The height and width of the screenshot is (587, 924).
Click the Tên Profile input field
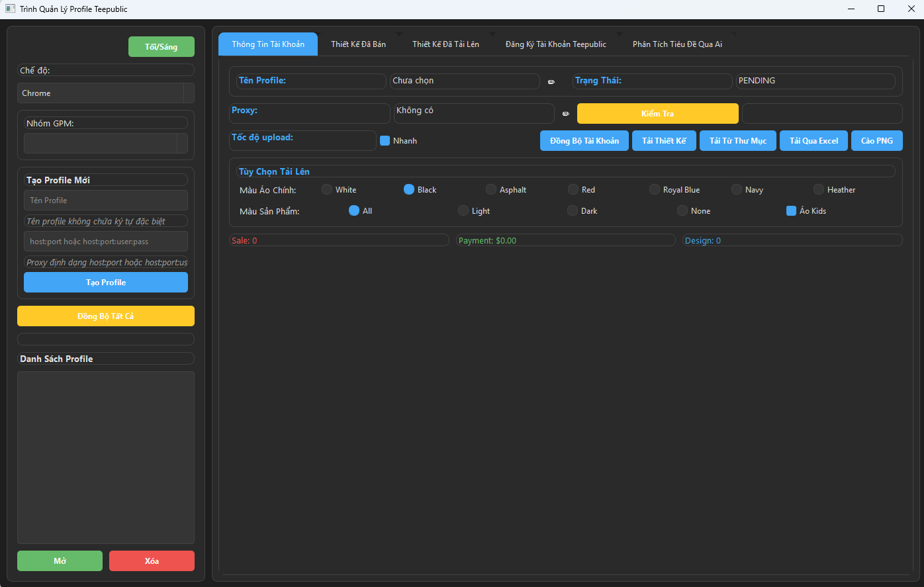[105, 200]
